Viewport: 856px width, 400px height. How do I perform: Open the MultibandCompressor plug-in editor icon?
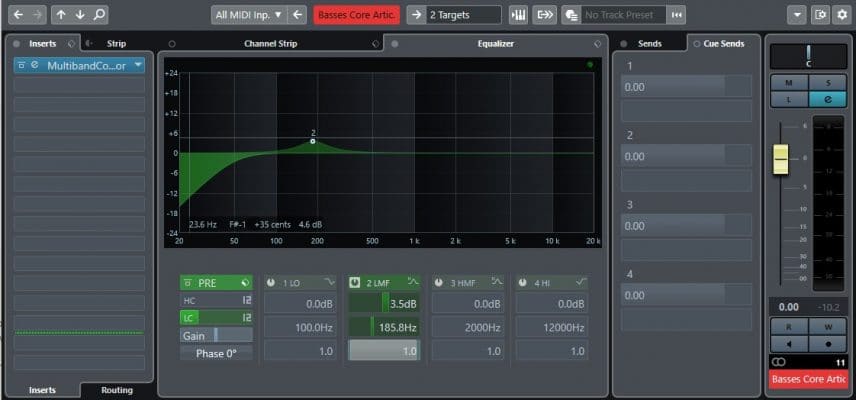[x=35, y=65]
